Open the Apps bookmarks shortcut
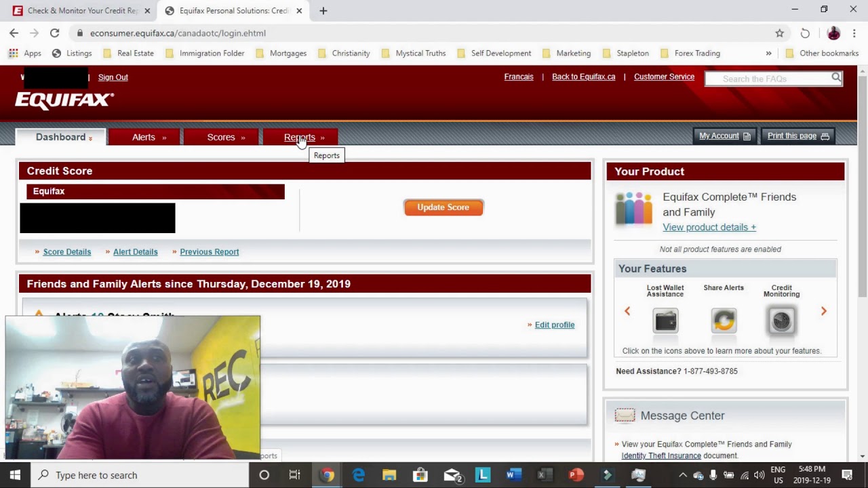 coord(25,53)
